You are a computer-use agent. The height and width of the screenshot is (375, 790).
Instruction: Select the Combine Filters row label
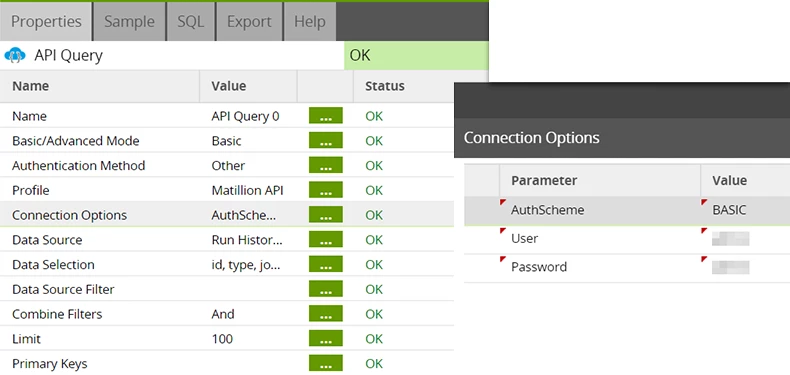57,314
